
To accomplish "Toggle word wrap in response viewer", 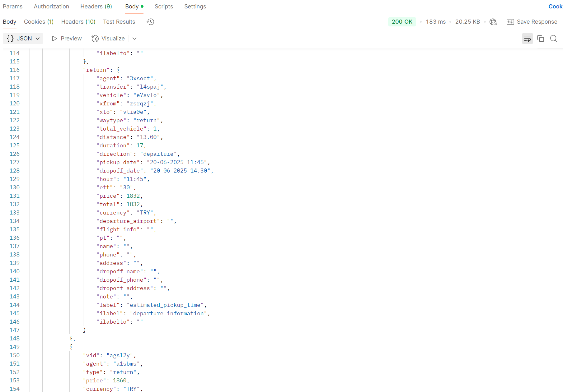I will [527, 39].
